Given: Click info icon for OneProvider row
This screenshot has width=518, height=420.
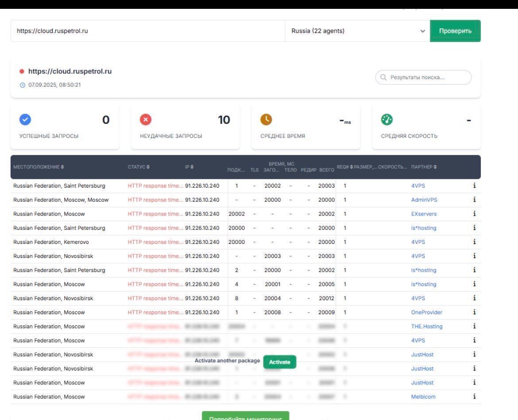Looking at the screenshot, I should click(475, 312).
